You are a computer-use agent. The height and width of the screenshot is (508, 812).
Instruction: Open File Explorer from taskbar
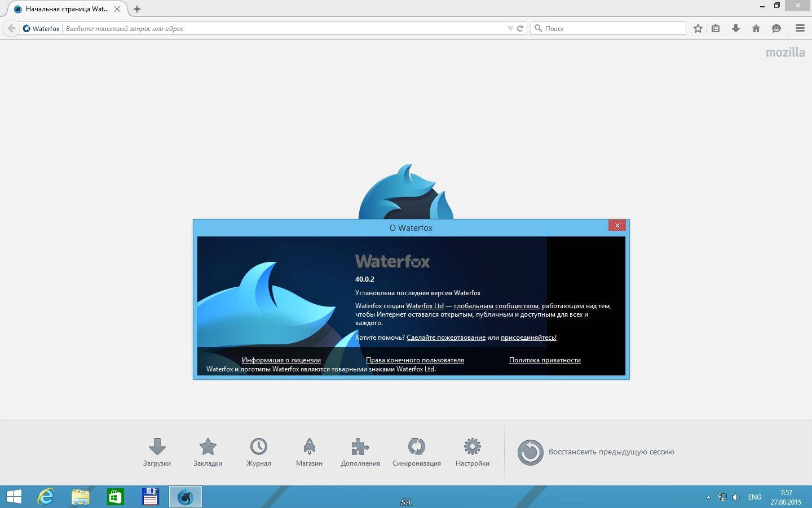coord(80,497)
